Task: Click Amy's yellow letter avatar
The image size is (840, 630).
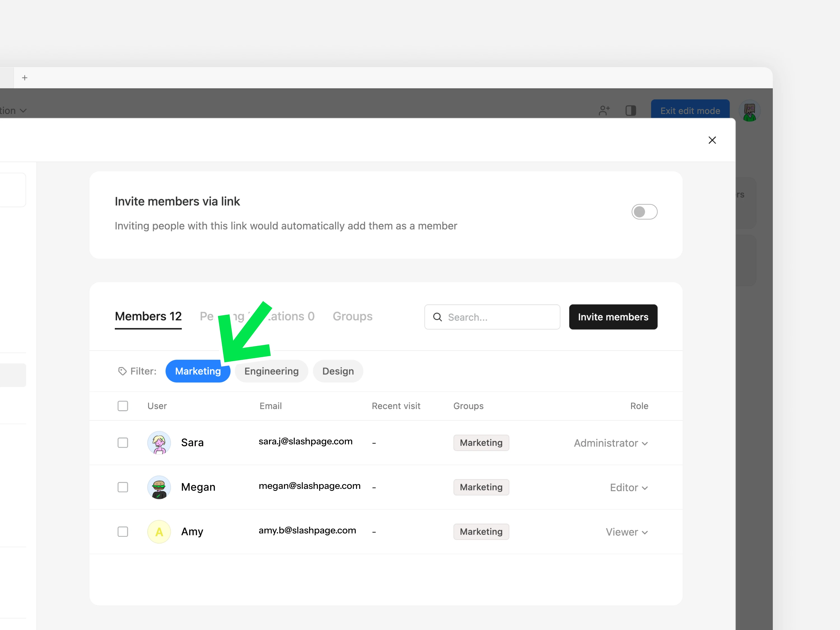Action: [159, 532]
